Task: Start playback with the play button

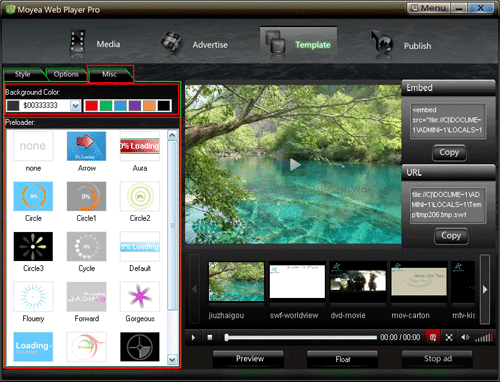Action: [193, 338]
